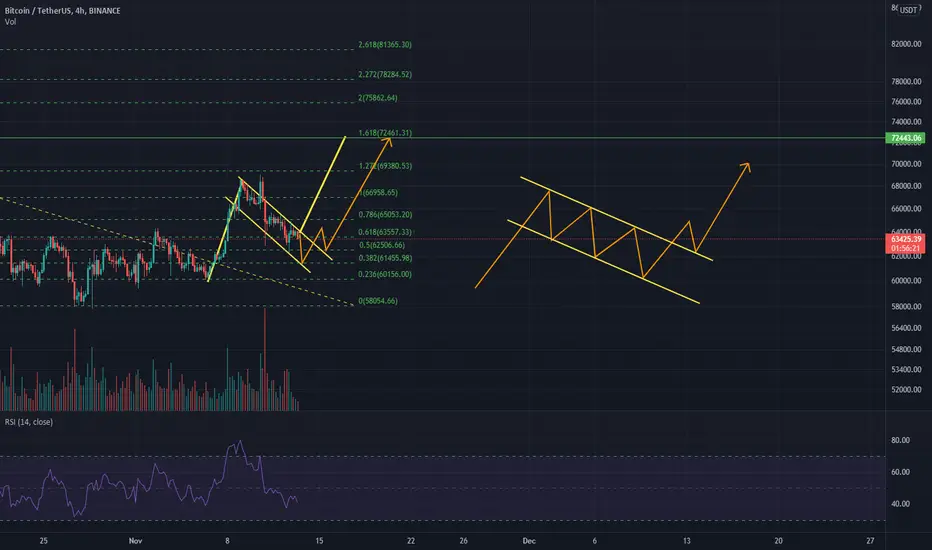Click the green 72443.06 price line label
Image resolution: width=932 pixels, height=550 pixels.
pyautogui.click(x=905, y=138)
